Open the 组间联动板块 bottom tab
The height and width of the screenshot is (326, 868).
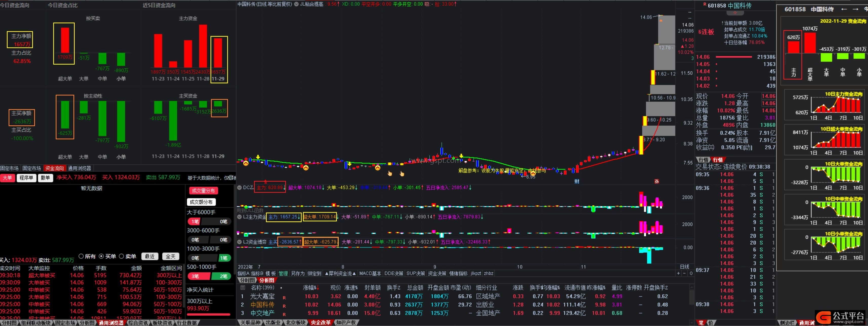(x=35, y=323)
